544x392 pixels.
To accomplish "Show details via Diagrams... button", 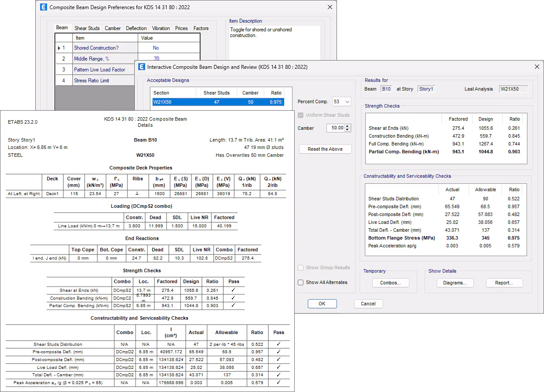I will click(455, 283).
